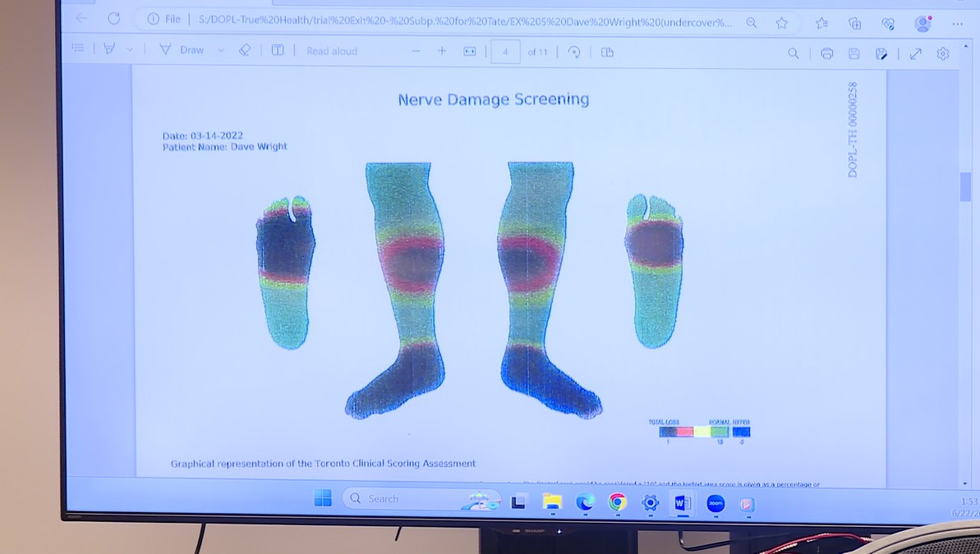Toggle Page view layout icon
This screenshot has width=980, height=554.
tap(607, 53)
